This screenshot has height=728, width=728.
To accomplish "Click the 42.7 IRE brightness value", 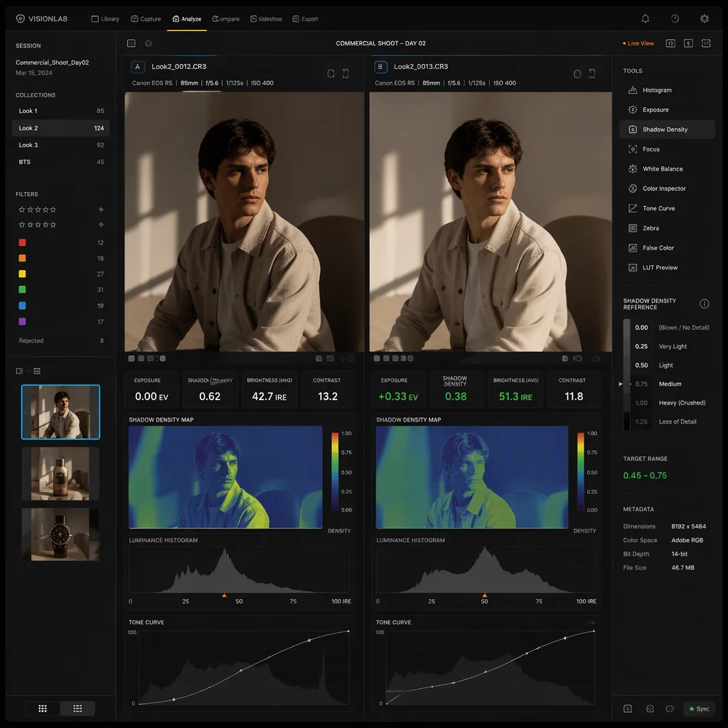I will click(x=269, y=397).
